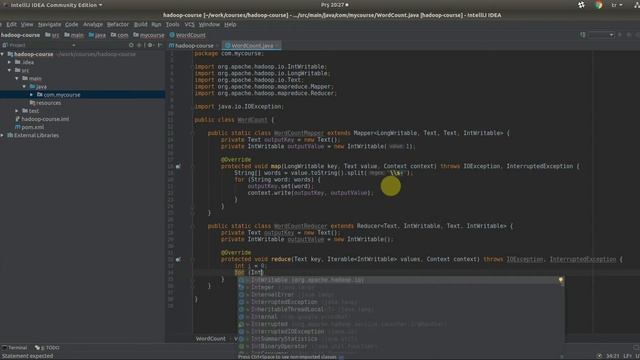Expand the External Libraries node
This screenshot has width=640, height=360.
(2, 135)
